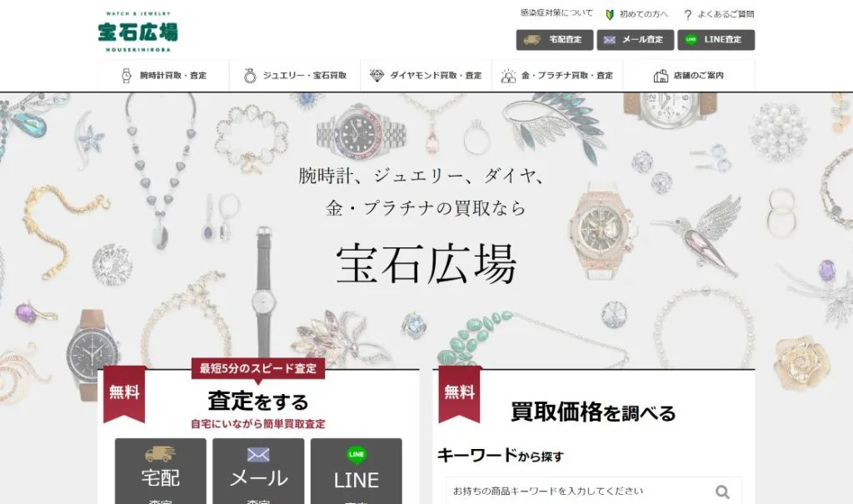
Task: Click the envelope メール tile
Action: pos(258,472)
